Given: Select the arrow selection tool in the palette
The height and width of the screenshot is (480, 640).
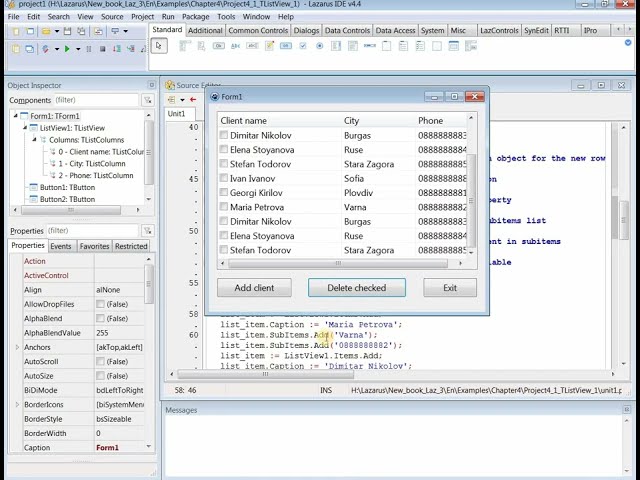Looking at the screenshot, I should point(159,46).
